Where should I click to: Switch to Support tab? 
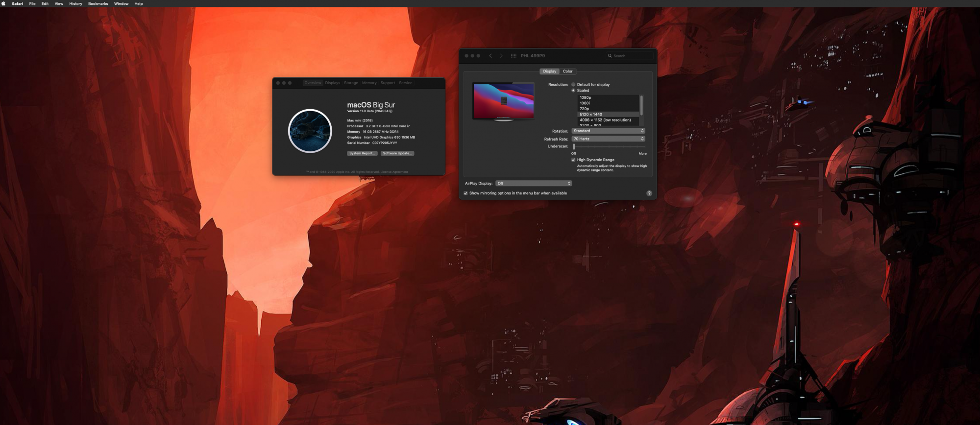coord(388,83)
